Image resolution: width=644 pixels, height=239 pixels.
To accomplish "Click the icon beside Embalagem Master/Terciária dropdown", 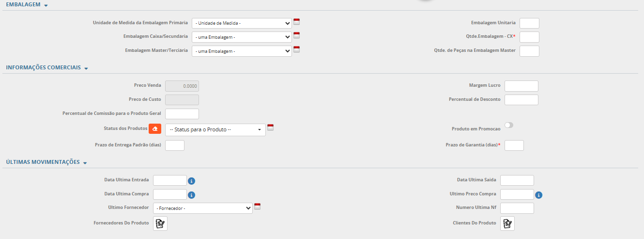I will (297, 49).
